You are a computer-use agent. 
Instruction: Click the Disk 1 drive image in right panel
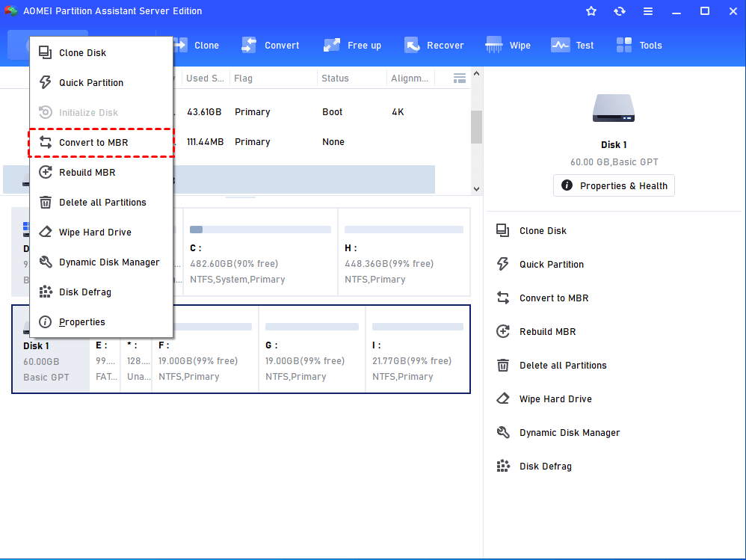tap(614, 108)
